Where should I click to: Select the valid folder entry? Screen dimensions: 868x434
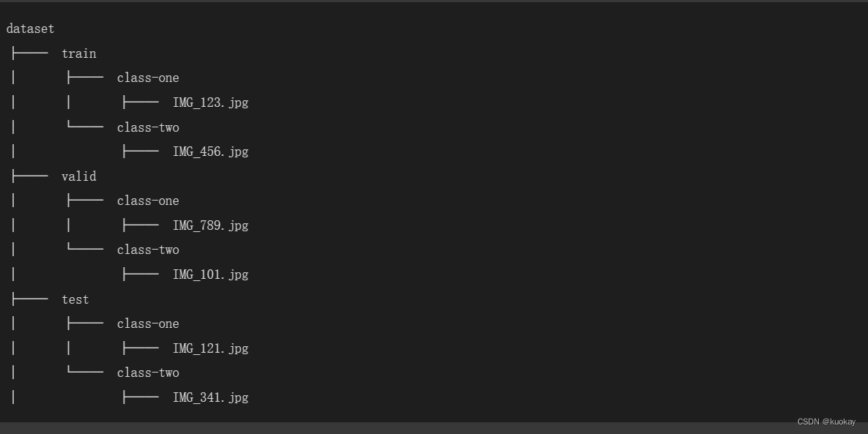78,176
